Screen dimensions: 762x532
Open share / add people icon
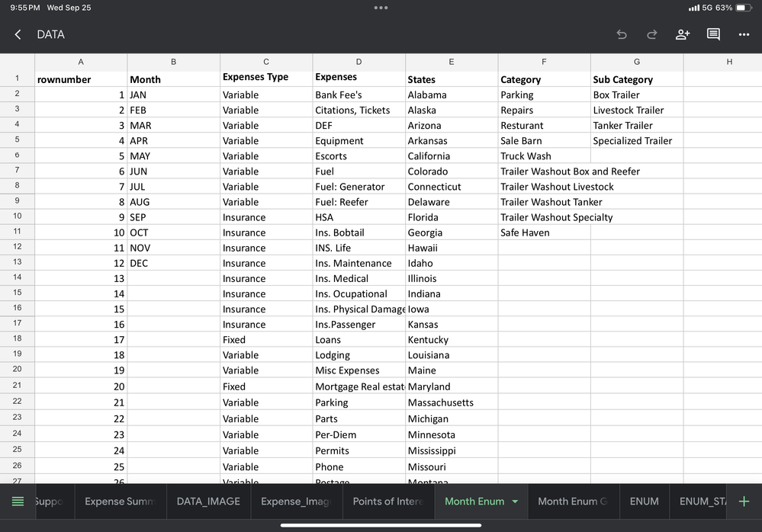(x=683, y=34)
